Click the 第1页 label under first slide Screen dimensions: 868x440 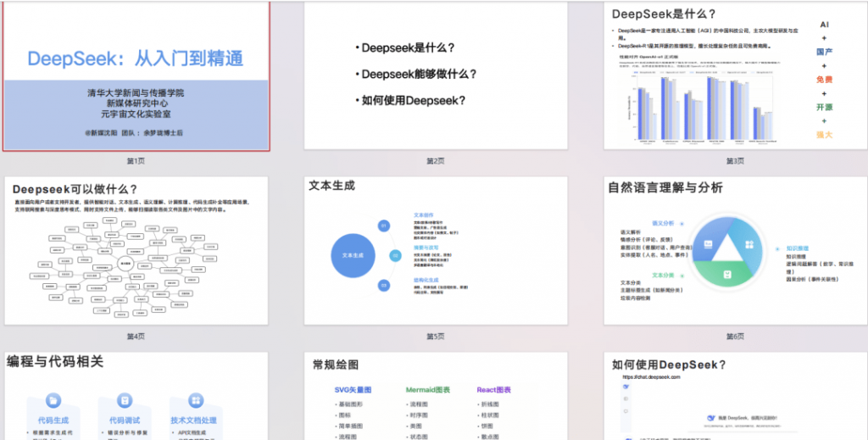click(x=136, y=160)
